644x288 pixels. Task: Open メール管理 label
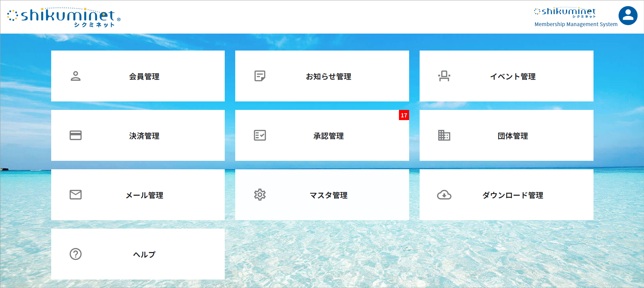point(144,195)
